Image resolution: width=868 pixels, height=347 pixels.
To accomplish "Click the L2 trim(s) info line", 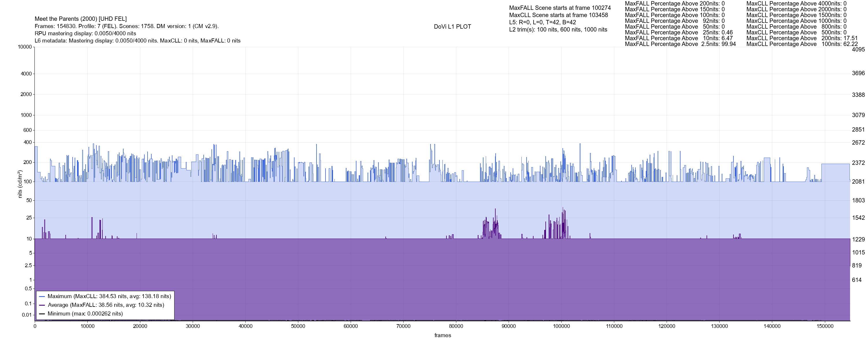I will click(x=558, y=30).
